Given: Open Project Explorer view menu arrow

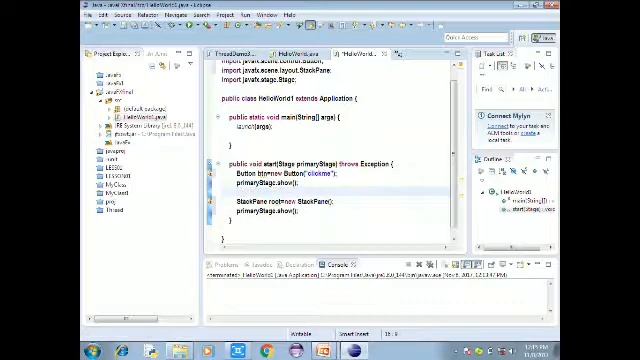Looking at the screenshot, I should 190,64.
